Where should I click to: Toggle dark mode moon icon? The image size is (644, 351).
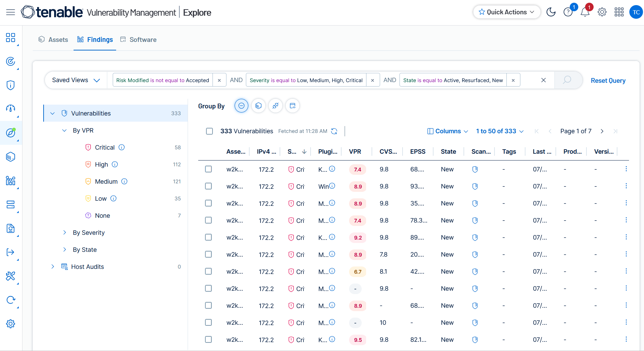(551, 12)
